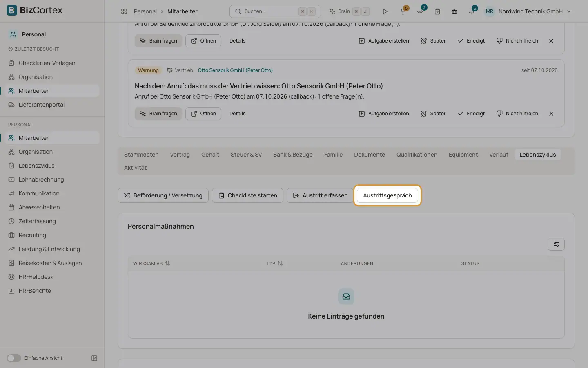Viewport: 588px width, 368px height.
Task: Open the checkmark tasks icon with badge 3
Action: click(421, 11)
